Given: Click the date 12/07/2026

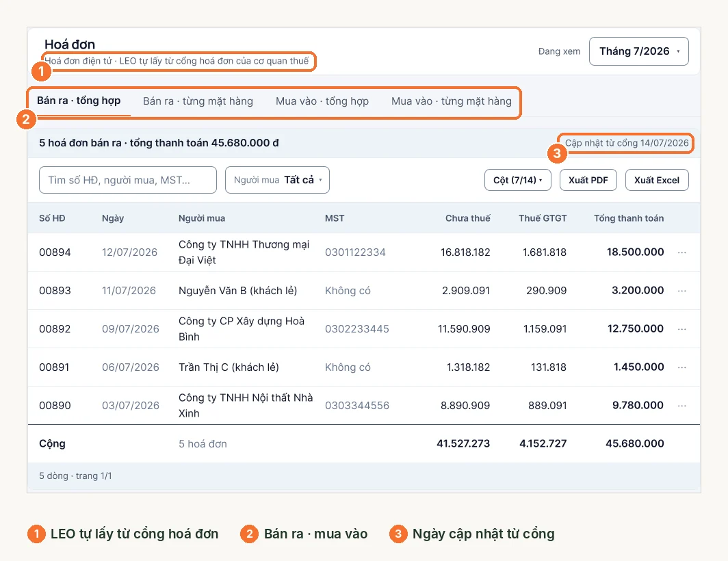Looking at the screenshot, I should (x=129, y=252).
